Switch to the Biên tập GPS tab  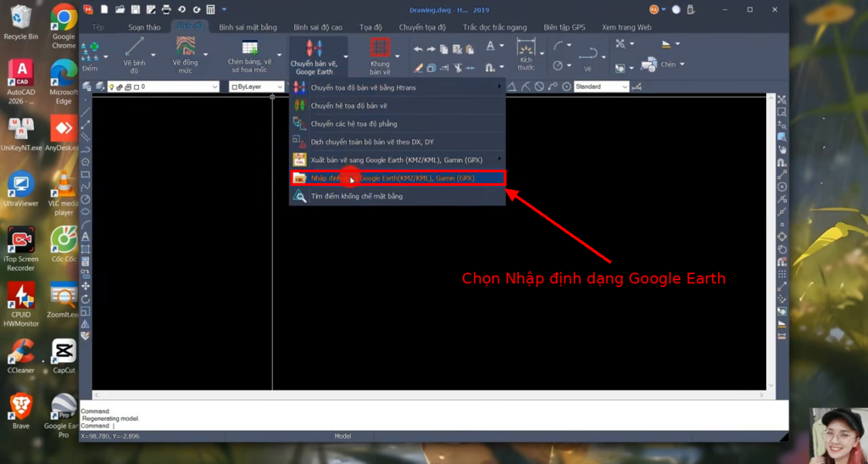coord(564,27)
